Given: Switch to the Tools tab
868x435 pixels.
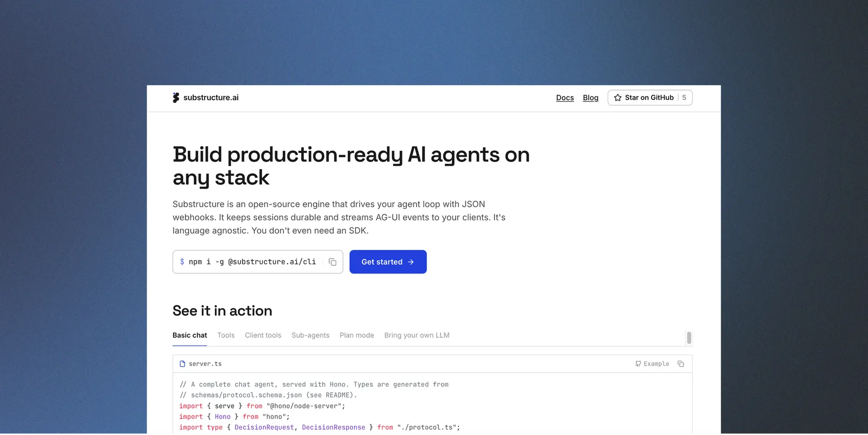Looking at the screenshot, I should [226, 335].
